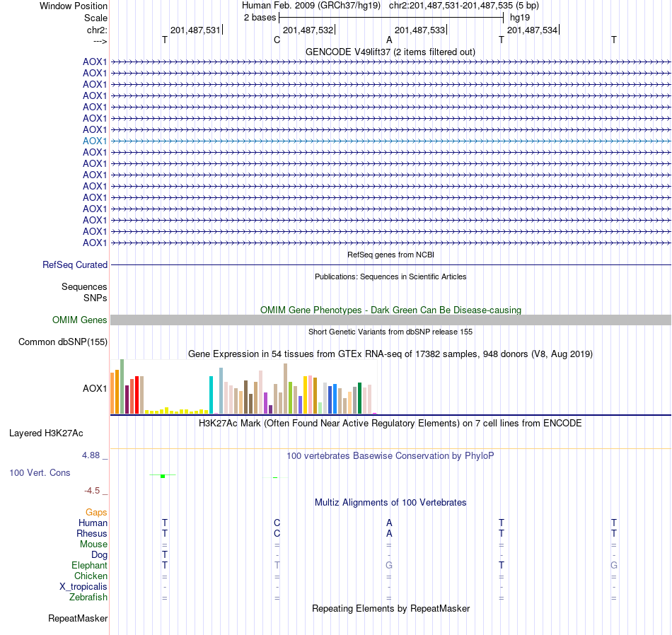
Task: Click the Sequences SNPs track label
Action: pos(84,292)
